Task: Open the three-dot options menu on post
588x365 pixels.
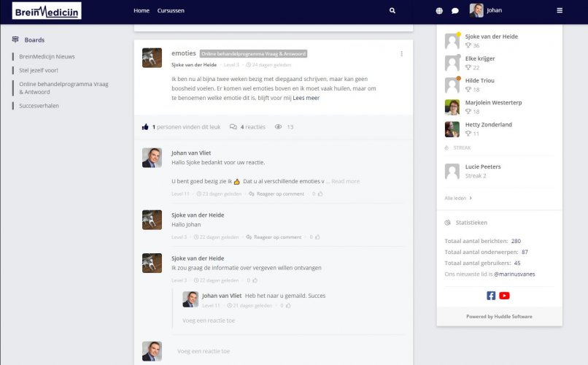Action: pyautogui.click(x=401, y=54)
